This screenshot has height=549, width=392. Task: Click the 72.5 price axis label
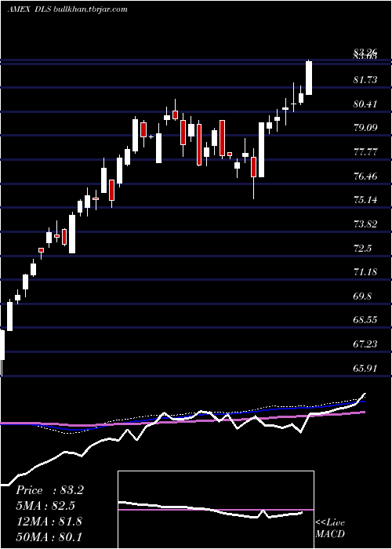point(363,249)
